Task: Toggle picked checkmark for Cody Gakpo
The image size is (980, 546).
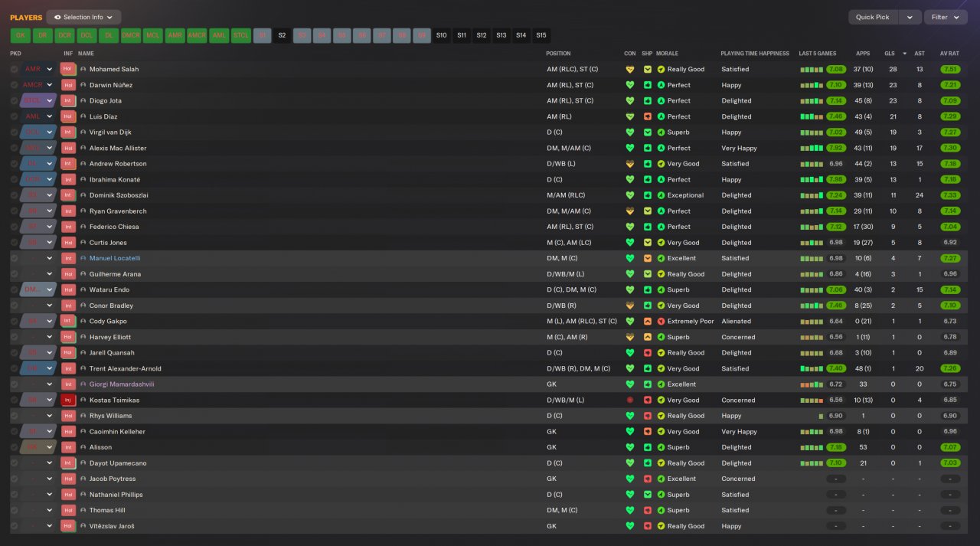Action: pos(15,321)
